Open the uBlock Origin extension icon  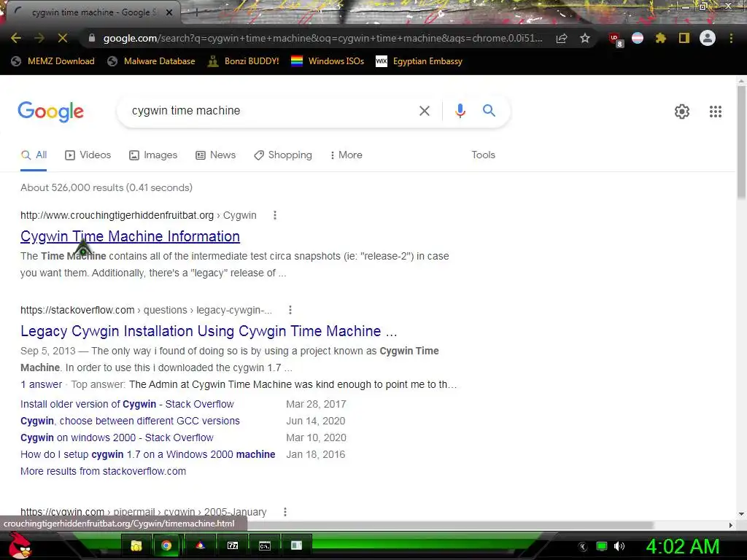(x=615, y=39)
